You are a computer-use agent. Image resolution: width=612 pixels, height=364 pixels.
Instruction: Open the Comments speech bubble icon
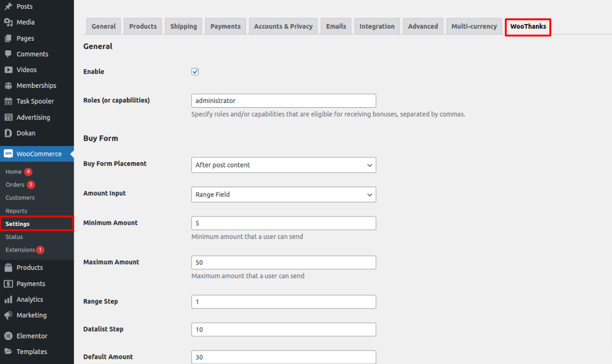(x=7, y=53)
